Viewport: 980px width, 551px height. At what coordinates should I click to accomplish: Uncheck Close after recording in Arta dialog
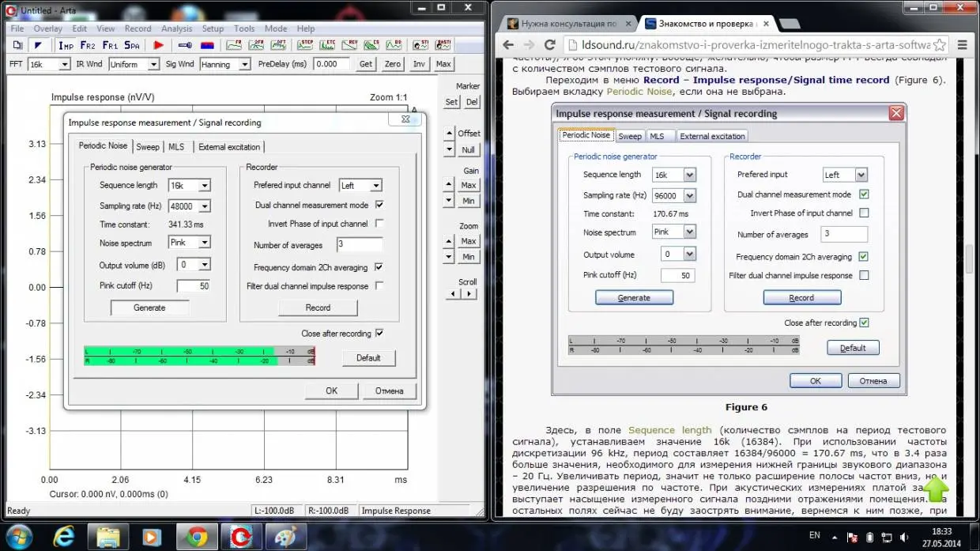[x=379, y=334]
